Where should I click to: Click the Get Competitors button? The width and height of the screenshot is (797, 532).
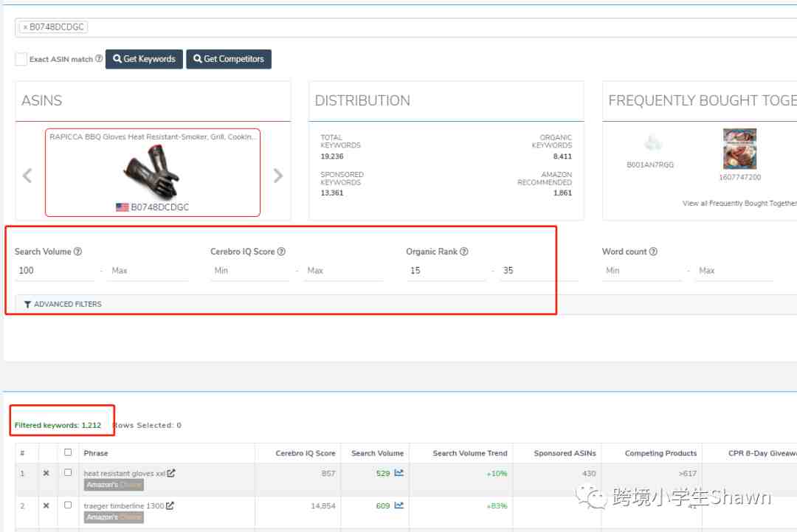(229, 59)
